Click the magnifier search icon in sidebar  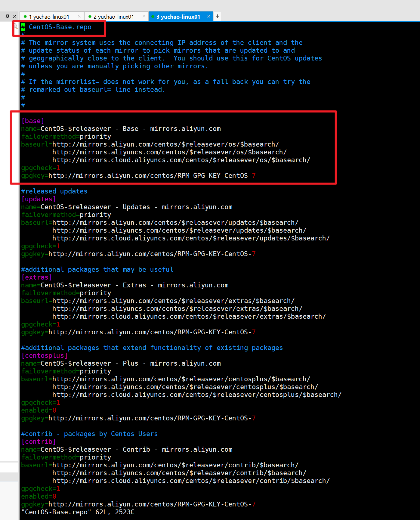click(x=15, y=26)
